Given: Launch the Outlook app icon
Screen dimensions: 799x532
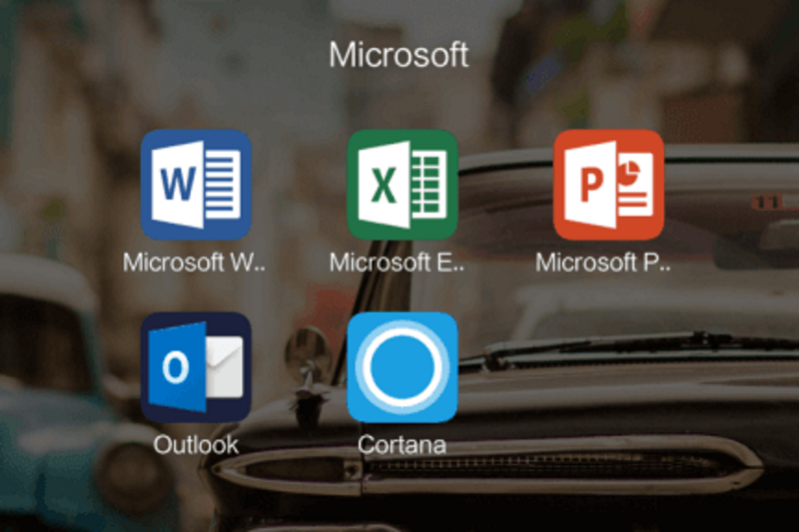Looking at the screenshot, I should 196,367.
